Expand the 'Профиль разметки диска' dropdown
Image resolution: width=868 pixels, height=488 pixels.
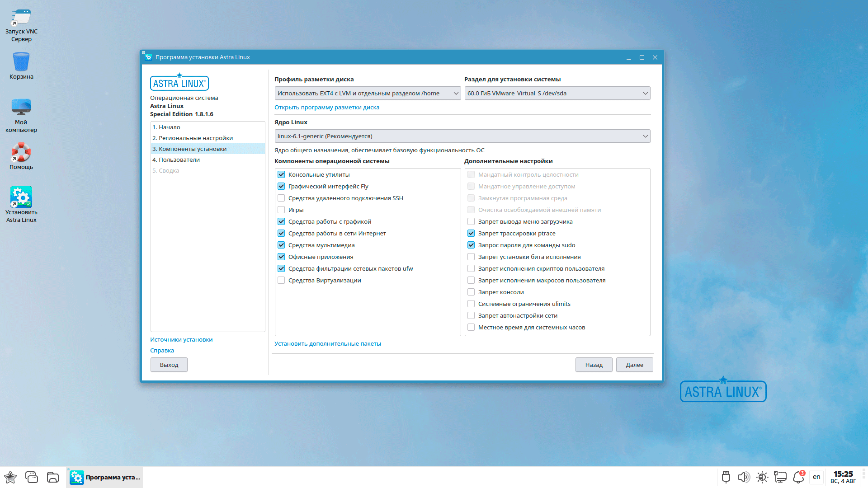tap(367, 93)
